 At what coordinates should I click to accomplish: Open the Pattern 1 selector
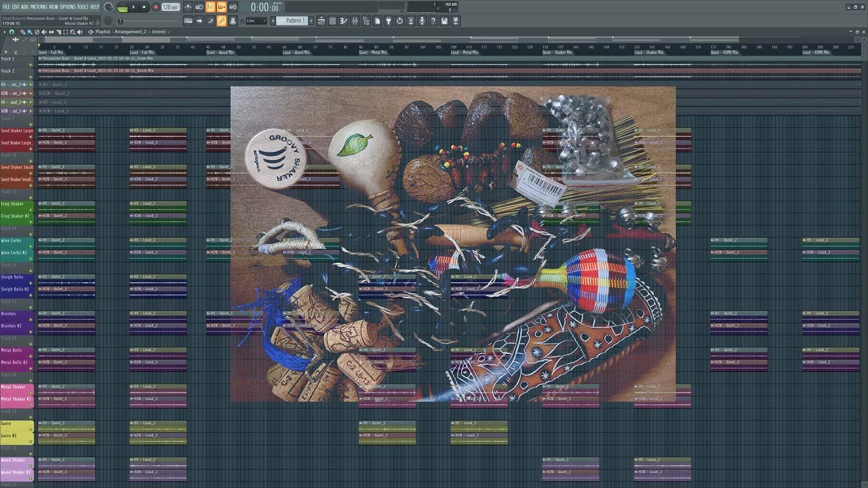[292, 21]
